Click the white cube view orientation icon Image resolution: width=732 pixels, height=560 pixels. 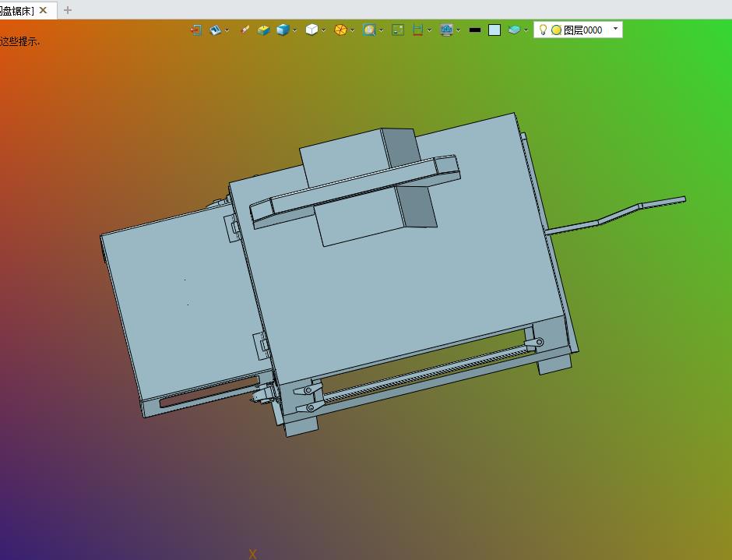tap(311, 30)
